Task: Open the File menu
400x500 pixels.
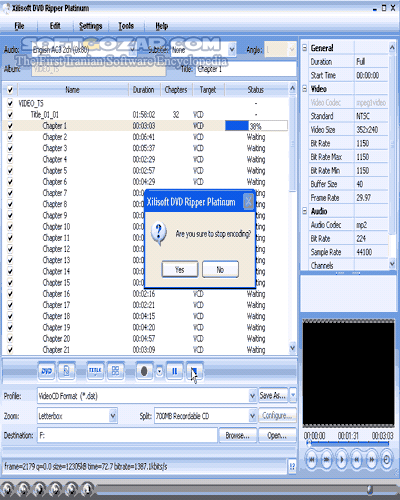Action: [x=19, y=26]
